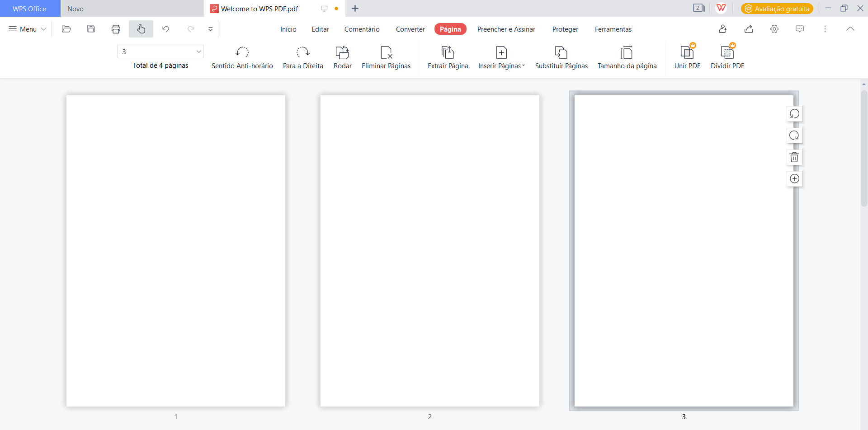Open the Dividir PDF split tool
868x430 pixels.
[727, 57]
